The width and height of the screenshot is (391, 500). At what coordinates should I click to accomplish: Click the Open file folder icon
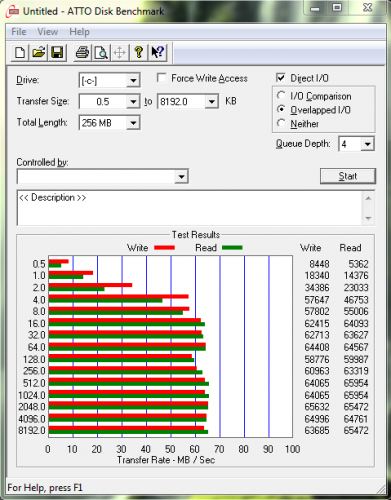[39, 53]
